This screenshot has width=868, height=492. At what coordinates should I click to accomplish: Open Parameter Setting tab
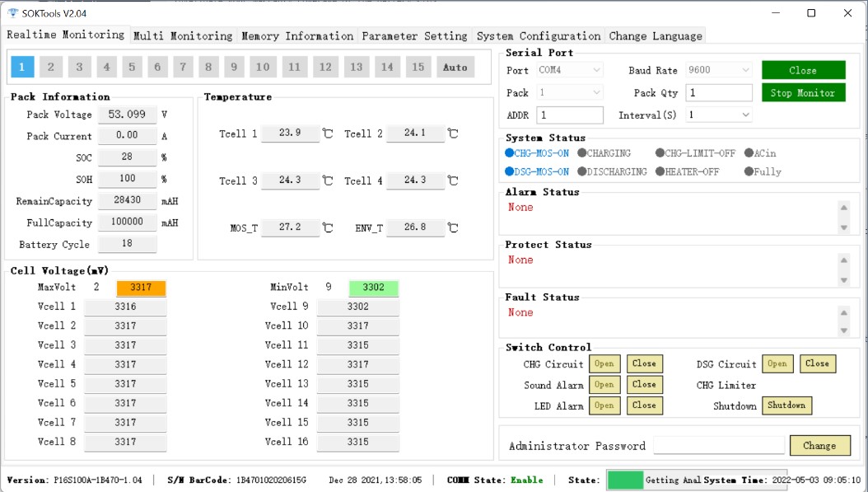[414, 36]
